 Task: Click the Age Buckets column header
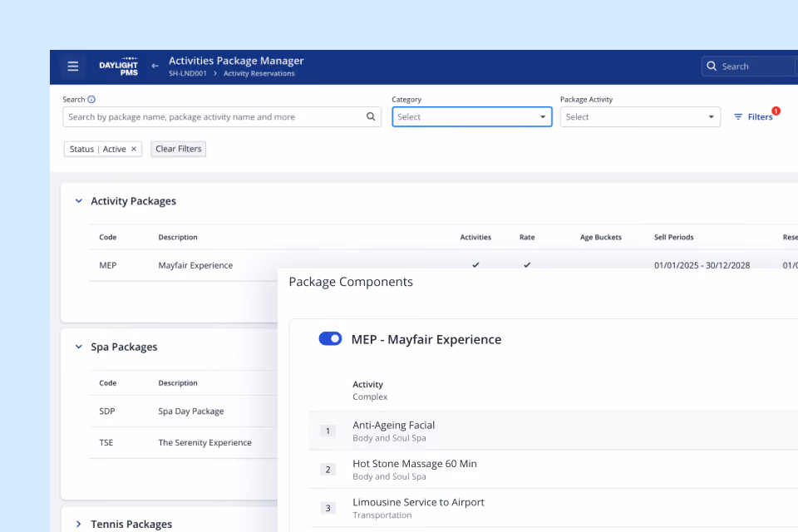pyautogui.click(x=600, y=237)
